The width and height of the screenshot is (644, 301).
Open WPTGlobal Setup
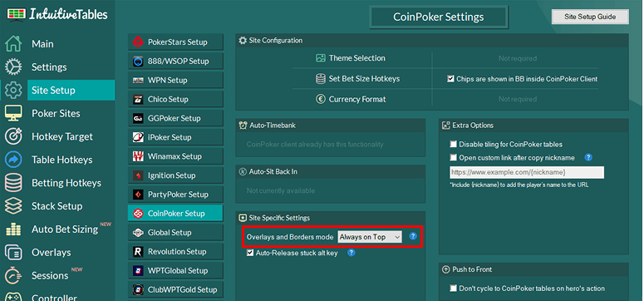coord(175,270)
